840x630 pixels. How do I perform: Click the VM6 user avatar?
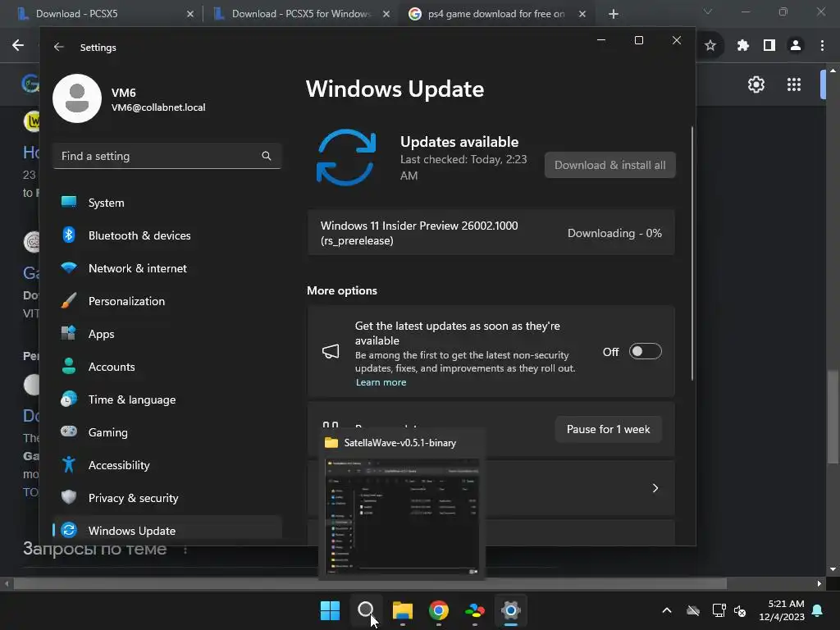point(77,98)
